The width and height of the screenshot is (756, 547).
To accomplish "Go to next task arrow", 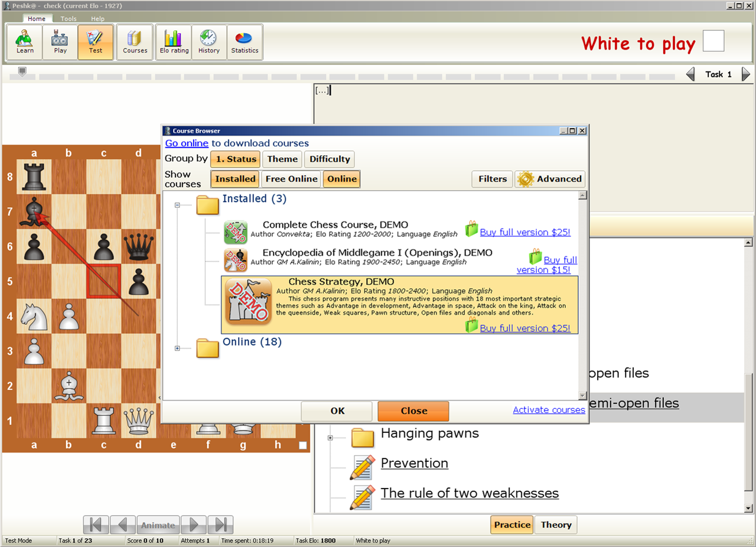I will point(746,74).
